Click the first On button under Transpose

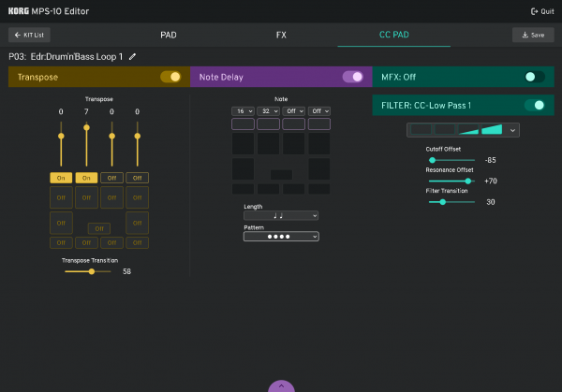pyautogui.click(x=61, y=178)
